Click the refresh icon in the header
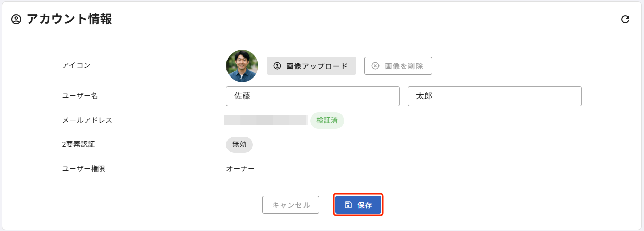Image resolution: width=644 pixels, height=231 pixels. coord(625,19)
